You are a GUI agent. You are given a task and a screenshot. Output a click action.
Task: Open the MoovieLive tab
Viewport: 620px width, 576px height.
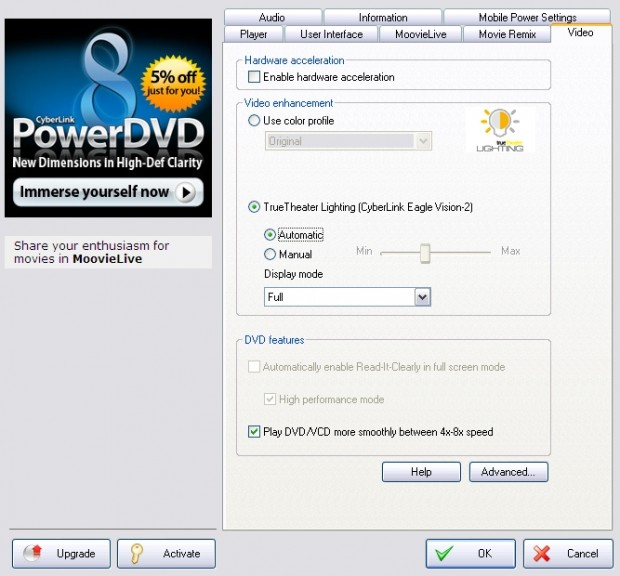[421, 34]
